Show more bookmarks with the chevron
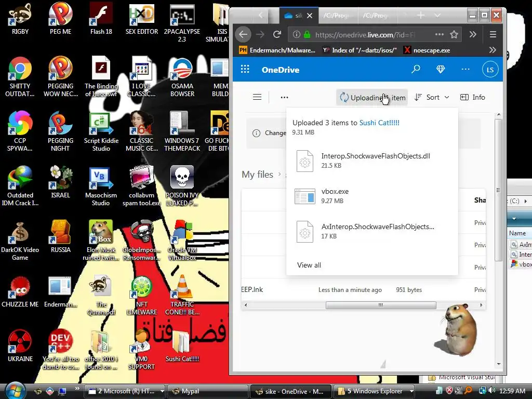532x399 pixels. pos(493,50)
